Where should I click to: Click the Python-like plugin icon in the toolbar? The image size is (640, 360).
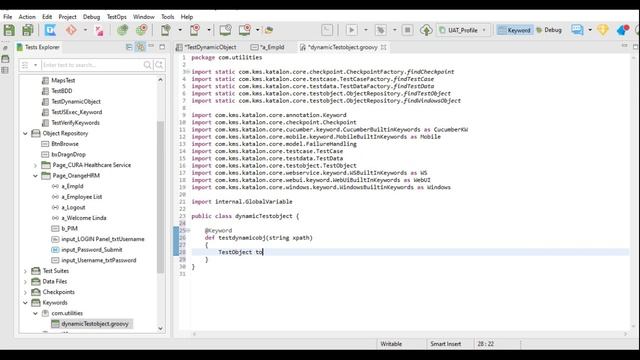point(269,30)
